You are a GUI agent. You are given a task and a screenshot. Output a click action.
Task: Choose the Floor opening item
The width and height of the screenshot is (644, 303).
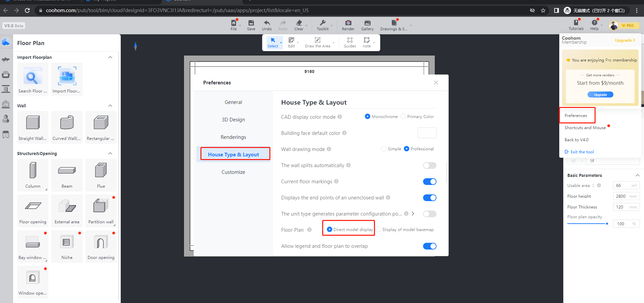pyautogui.click(x=33, y=211)
